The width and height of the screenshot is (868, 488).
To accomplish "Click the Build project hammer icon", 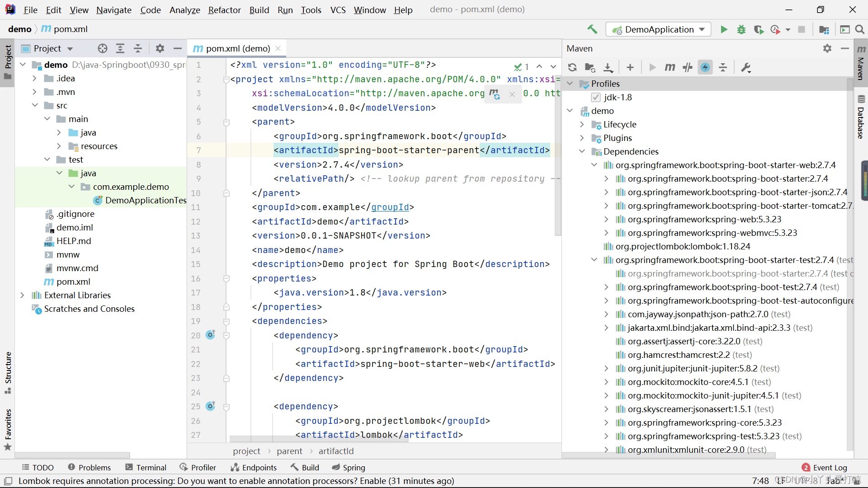I will click(592, 29).
